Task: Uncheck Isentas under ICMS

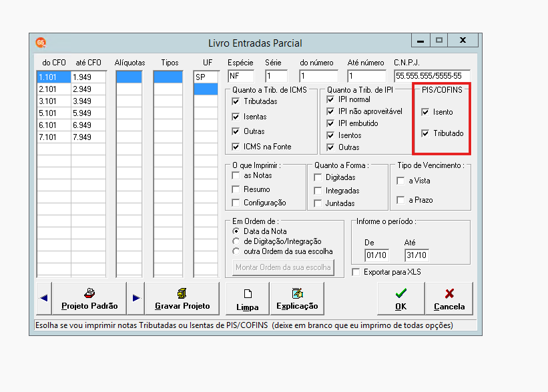Action: [x=236, y=117]
